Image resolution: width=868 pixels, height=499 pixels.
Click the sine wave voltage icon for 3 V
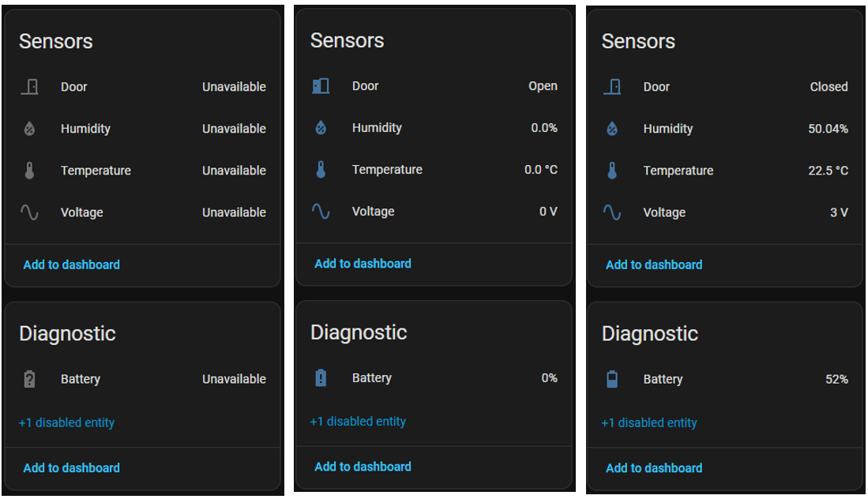coord(612,212)
